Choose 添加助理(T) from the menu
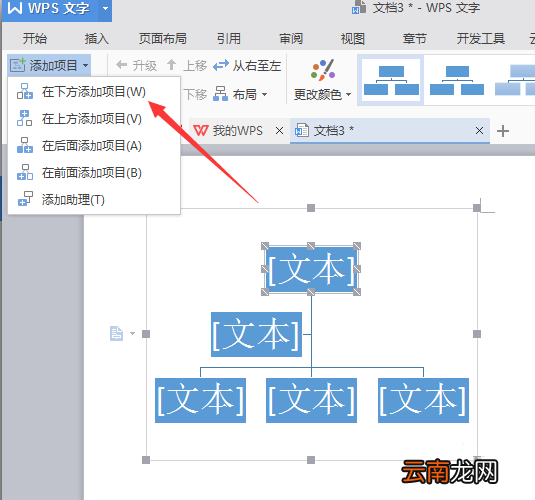 click(x=94, y=200)
